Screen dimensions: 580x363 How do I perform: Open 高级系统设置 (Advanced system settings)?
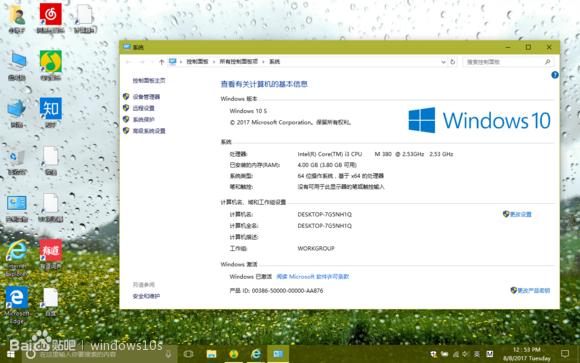coord(149,131)
